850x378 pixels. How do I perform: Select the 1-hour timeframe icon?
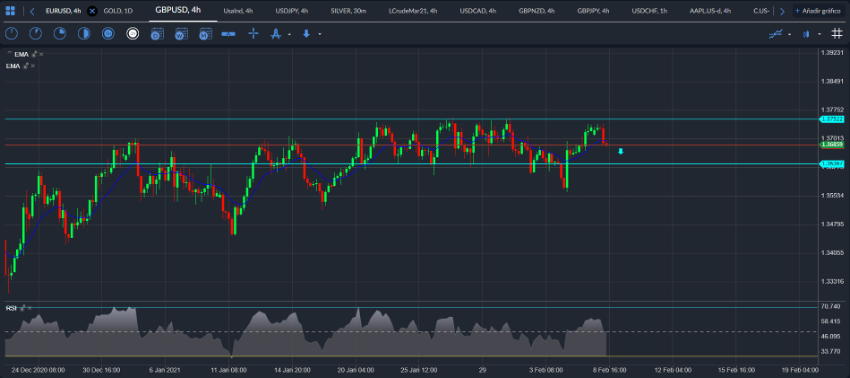coord(108,34)
